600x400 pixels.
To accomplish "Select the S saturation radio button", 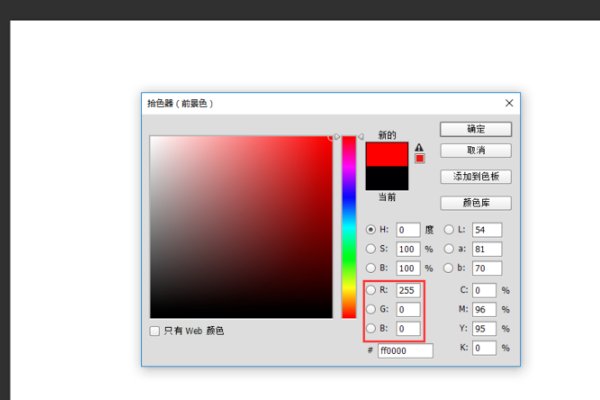I will click(371, 249).
